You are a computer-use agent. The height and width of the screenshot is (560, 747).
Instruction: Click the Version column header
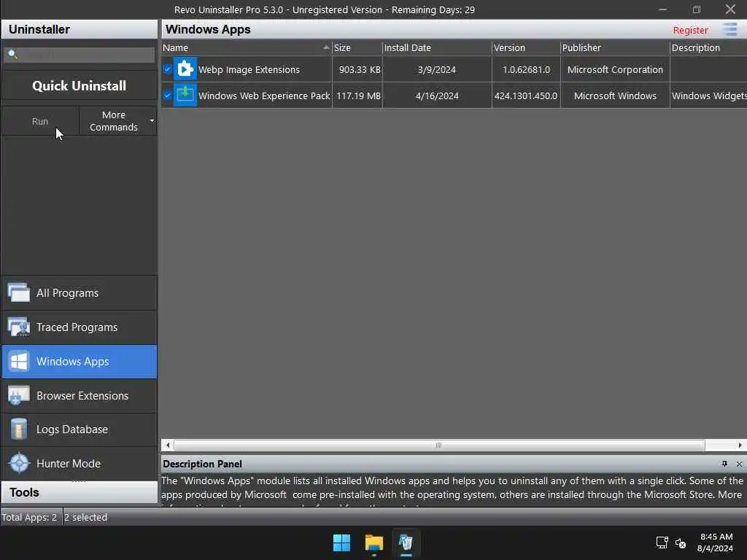click(x=526, y=47)
